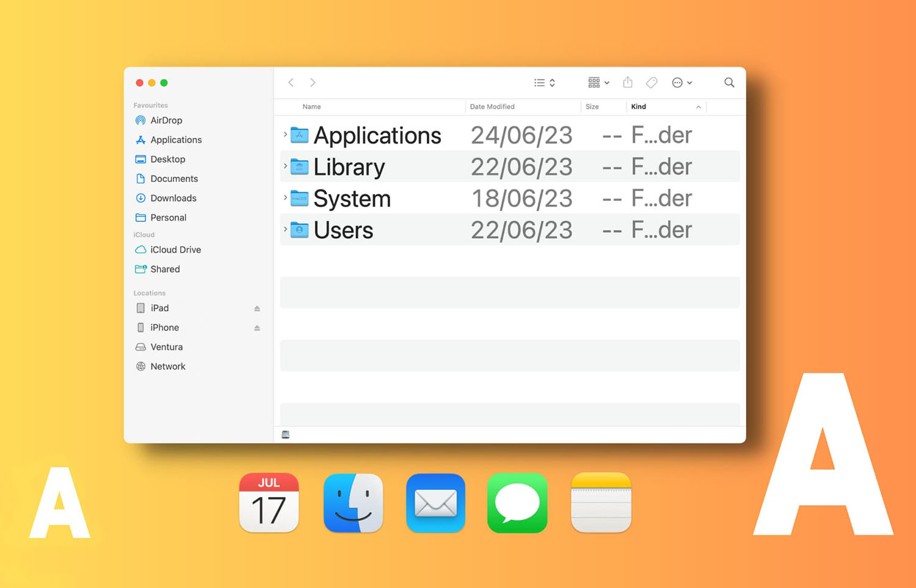Open Mail from the dock
Screen dimensions: 916x588
435,503
